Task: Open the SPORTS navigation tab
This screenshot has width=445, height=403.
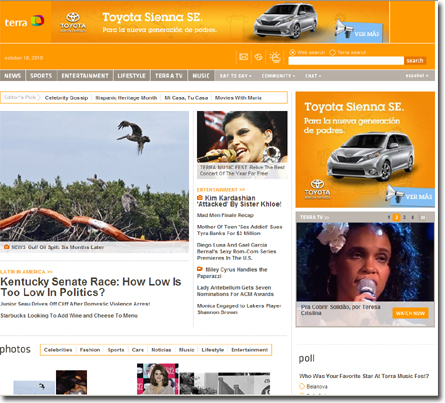Action: coord(41,76)
